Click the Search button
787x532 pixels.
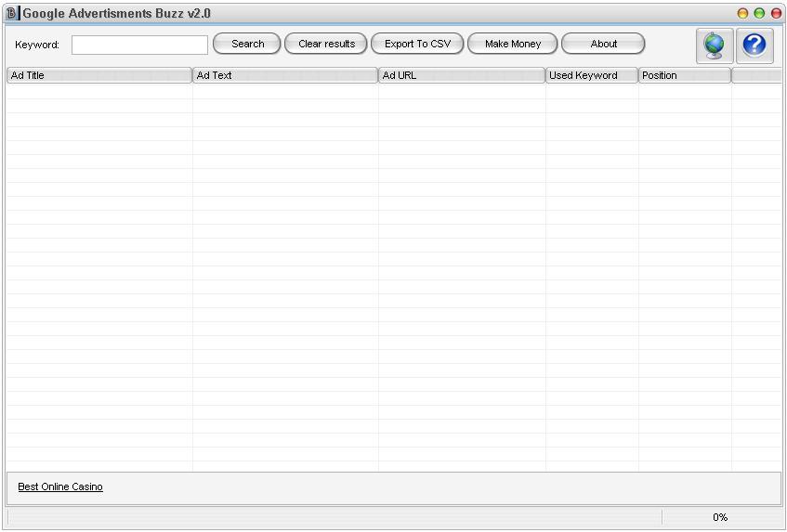tap(247, 44)
